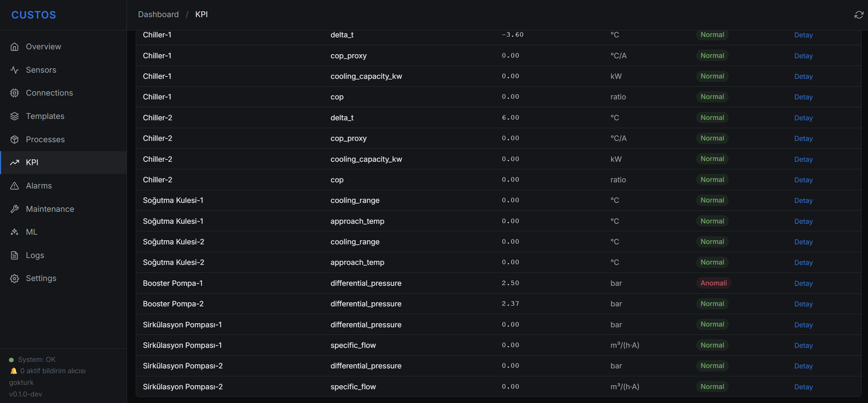
Task: Open the Settings page label
Action: [41, 278]
